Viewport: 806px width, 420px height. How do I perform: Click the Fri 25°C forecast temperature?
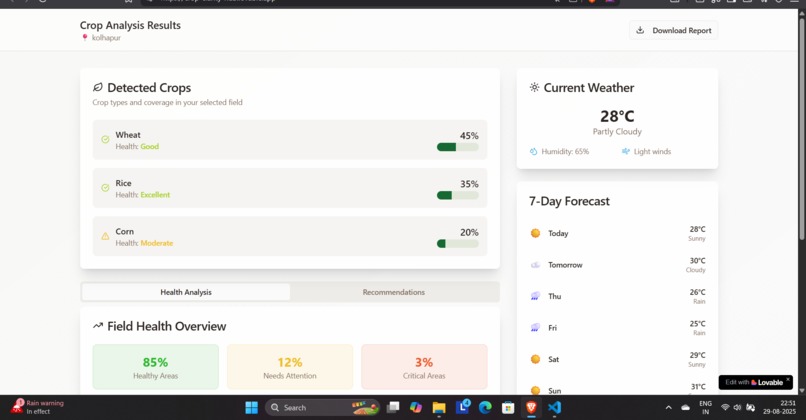click(x=698, y=324)
